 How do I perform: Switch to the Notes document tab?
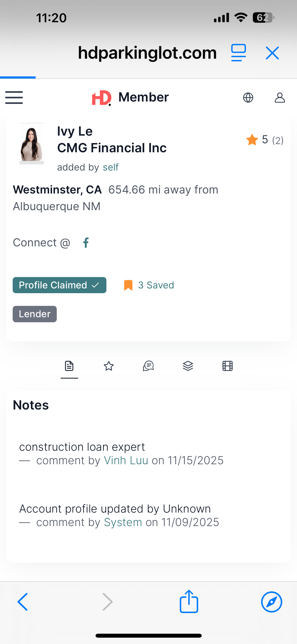[69, 366]
